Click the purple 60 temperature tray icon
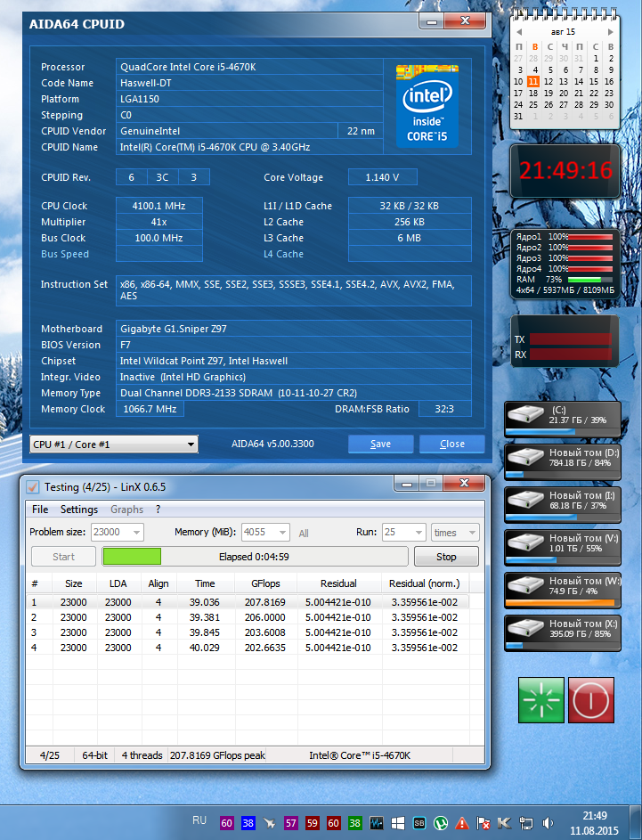 click(x=226, y=823)
